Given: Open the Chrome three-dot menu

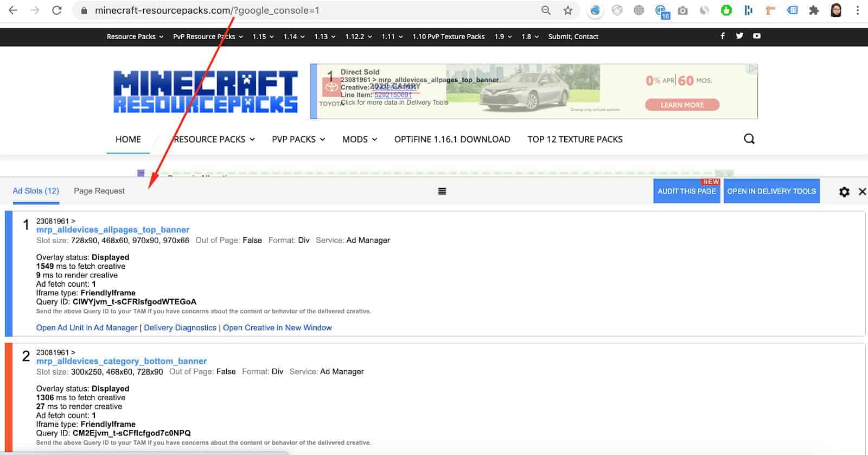Looking at the screenshot, I should click(858, 10).
